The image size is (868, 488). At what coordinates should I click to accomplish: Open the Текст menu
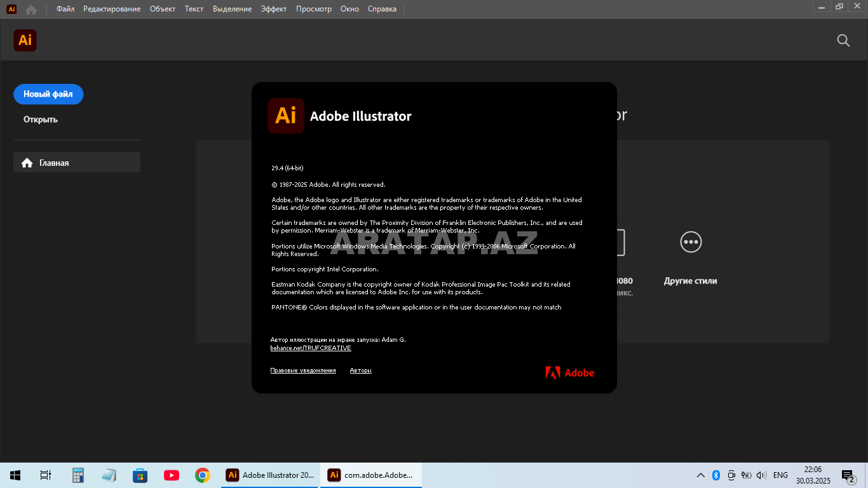[x=194, y=9]
